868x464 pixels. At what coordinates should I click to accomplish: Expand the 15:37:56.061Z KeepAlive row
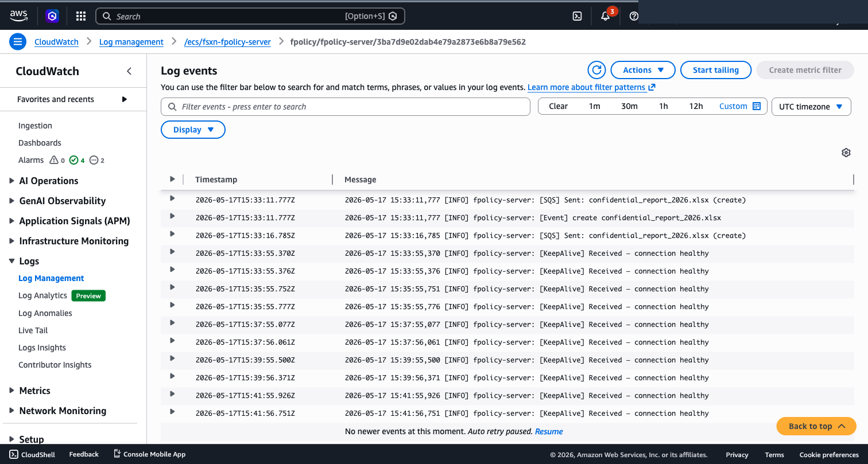pos(172,341)
